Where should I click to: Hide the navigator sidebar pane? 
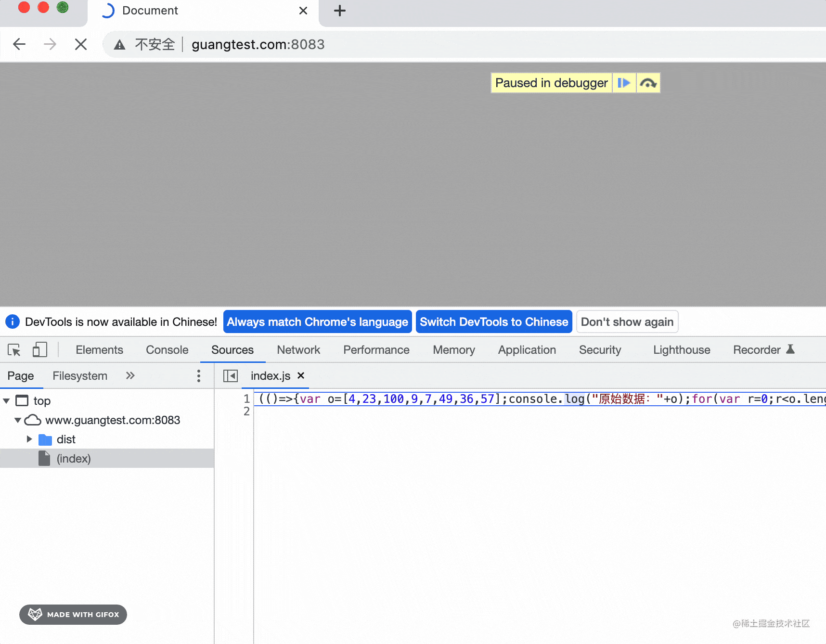pyautogui.click(x=231, y=376)
